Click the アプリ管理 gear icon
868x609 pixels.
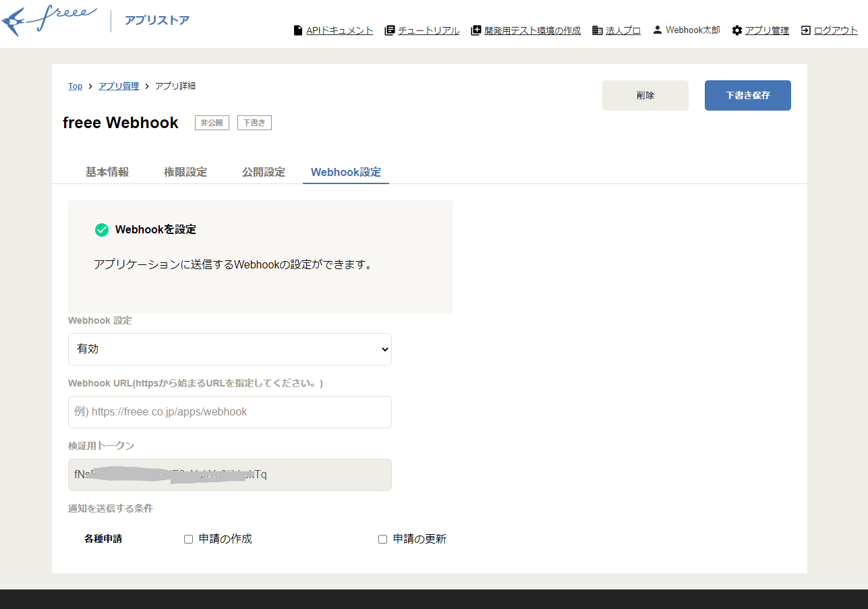[736, 30]
